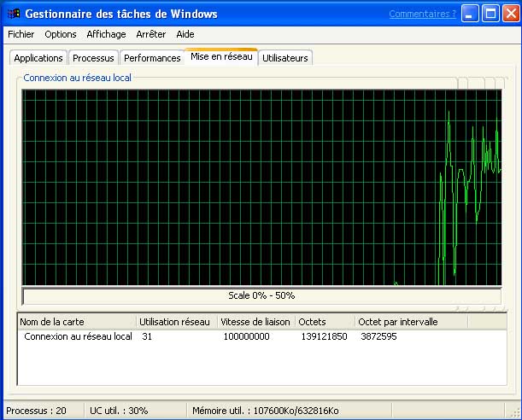Click the Mémoire util. status entry
Image resolution: width=522 pixels, height=420 pixels.
(x=266, y=411)
